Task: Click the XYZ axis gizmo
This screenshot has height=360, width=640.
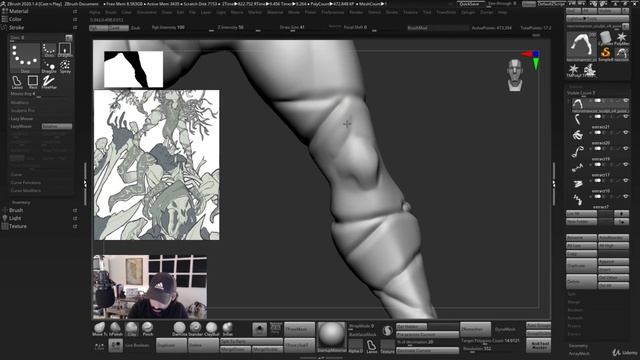Action: (532, 60)
